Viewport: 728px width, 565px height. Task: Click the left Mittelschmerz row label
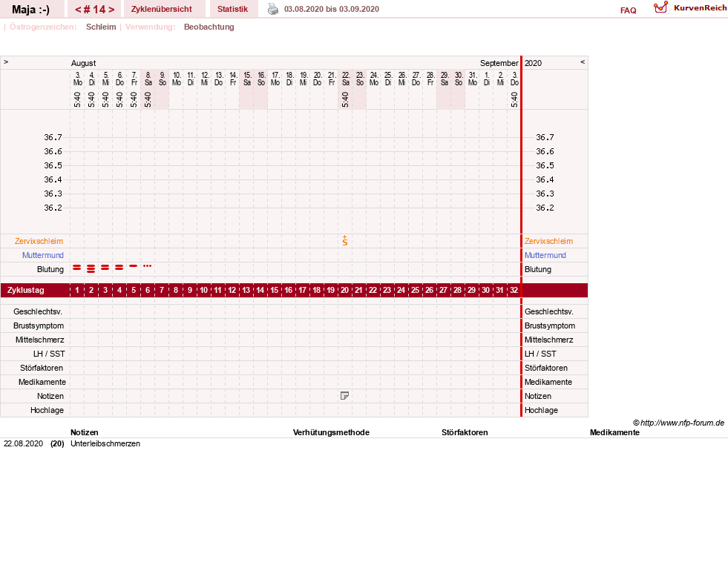pos(40,340)
